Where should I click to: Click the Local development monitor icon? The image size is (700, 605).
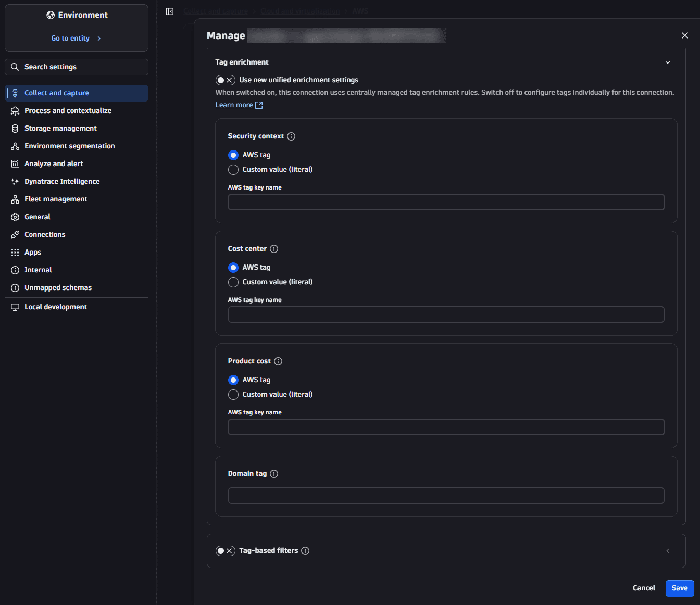15,307
